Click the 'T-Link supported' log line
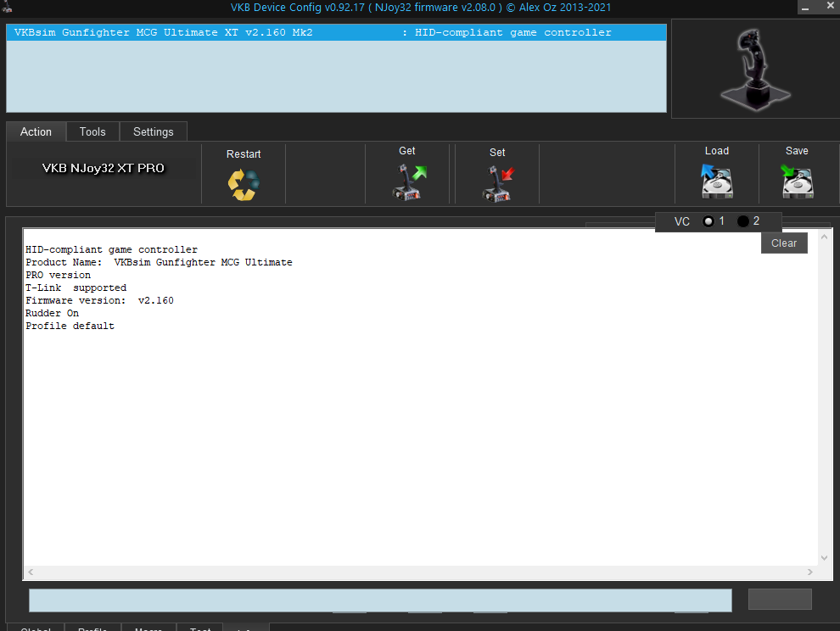The image size is (840, 631). [x=76, y=288]
